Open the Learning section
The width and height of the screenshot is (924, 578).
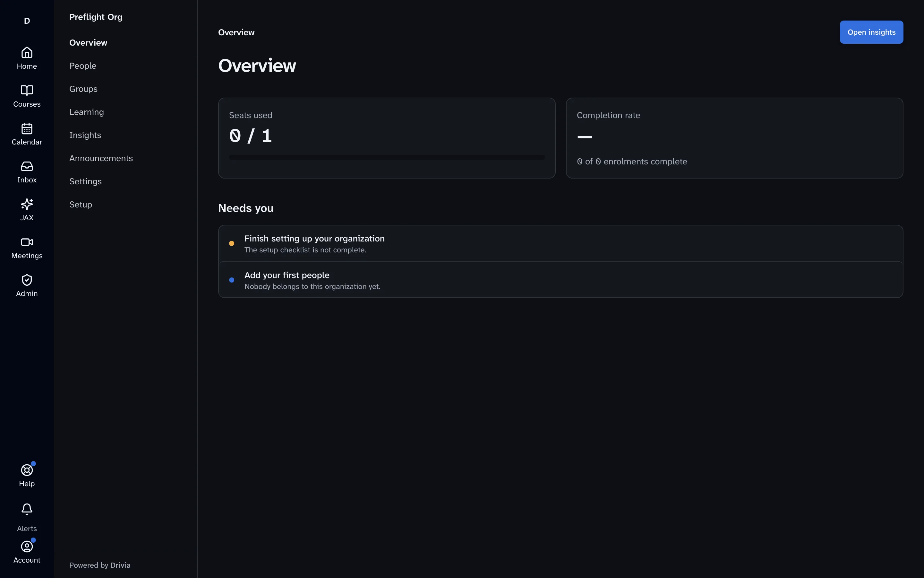click(87, 112)
